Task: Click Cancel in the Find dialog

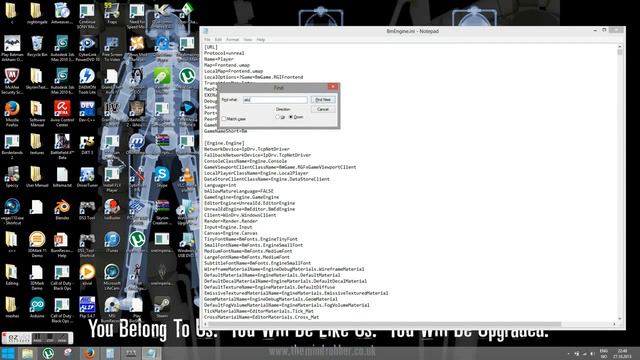Action: tap(323, 109)
